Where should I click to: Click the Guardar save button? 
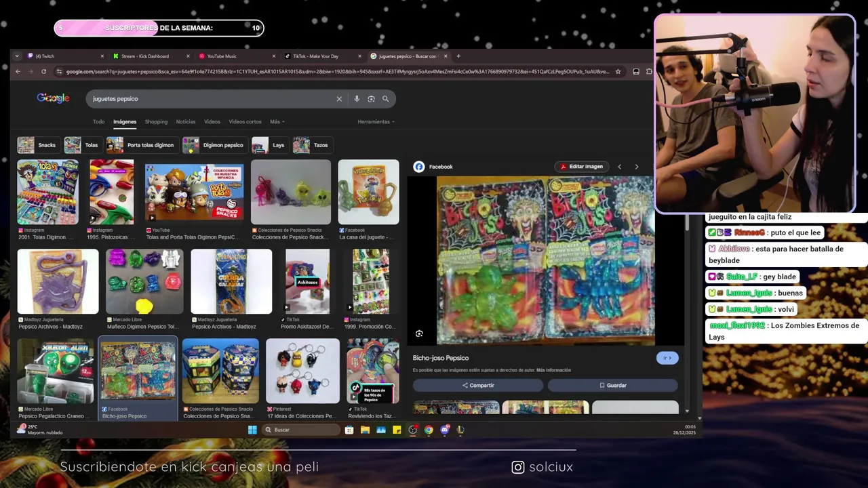(x=612, y=386)
